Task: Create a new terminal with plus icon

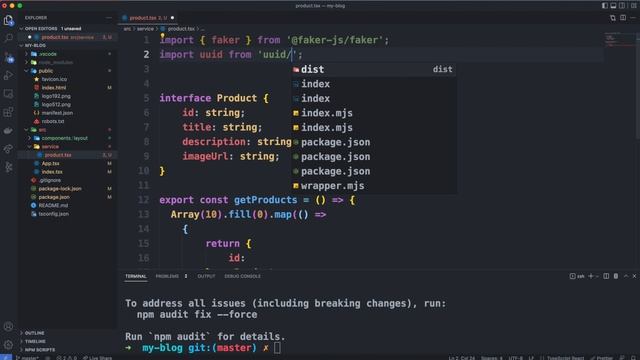Action: pyautogui.click(x=590, y=276)
